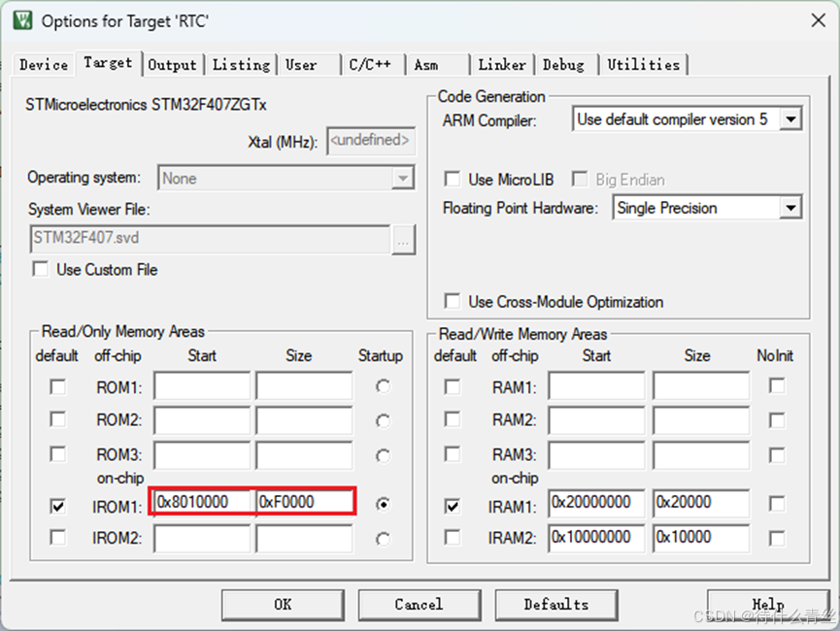This screenshot has width=840, height=631.
Task: Edit IRAM1 Start address 0x20000000
Action: click(x=596, y=503)
